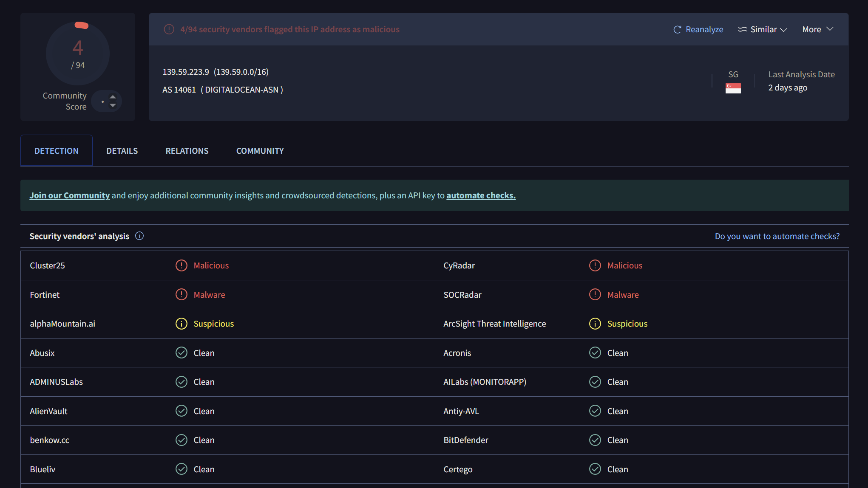868x488 pixels.
Task: Click the 2 days ago analysis date
Action: click(x=788, y=87)
